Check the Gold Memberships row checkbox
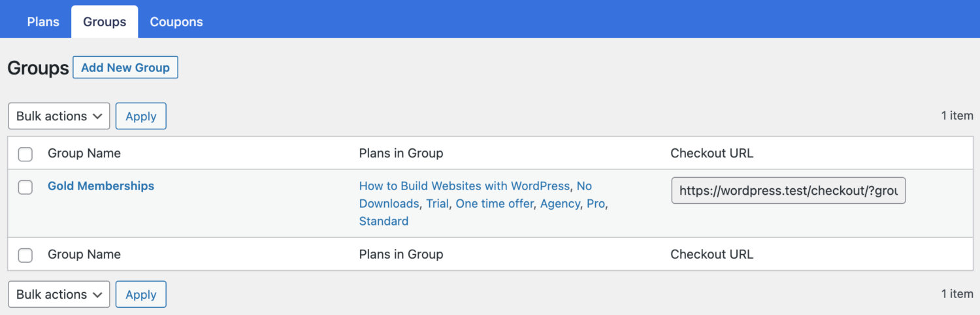 [25, 188]
